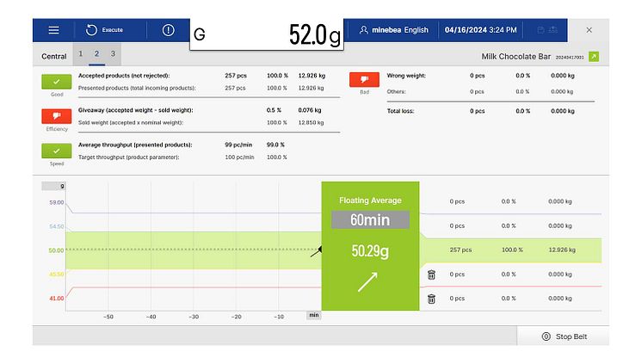This screenshot has width=642, height=364.
Task: Open the hamburger main menu
Action: click(53, 30)
